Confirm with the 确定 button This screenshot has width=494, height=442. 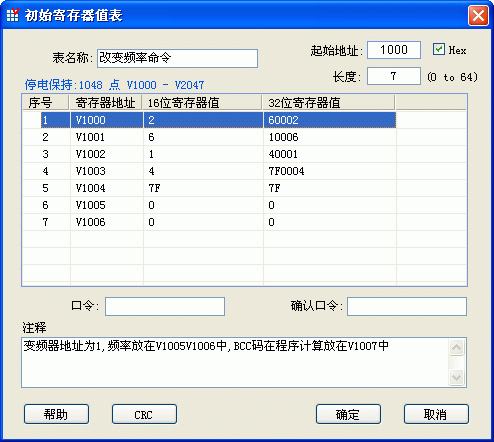[348, 414]
